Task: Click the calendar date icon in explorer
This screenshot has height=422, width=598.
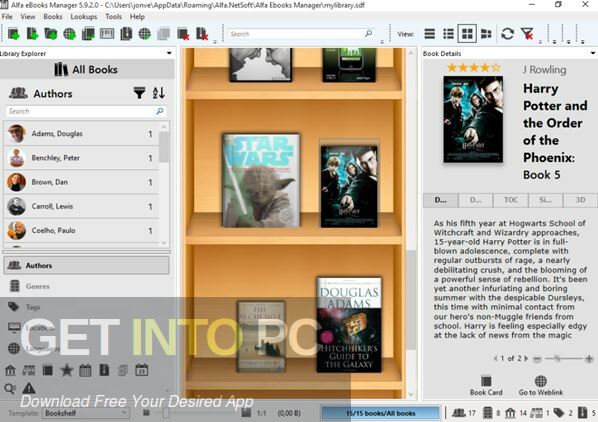Action: coord(141,370)
